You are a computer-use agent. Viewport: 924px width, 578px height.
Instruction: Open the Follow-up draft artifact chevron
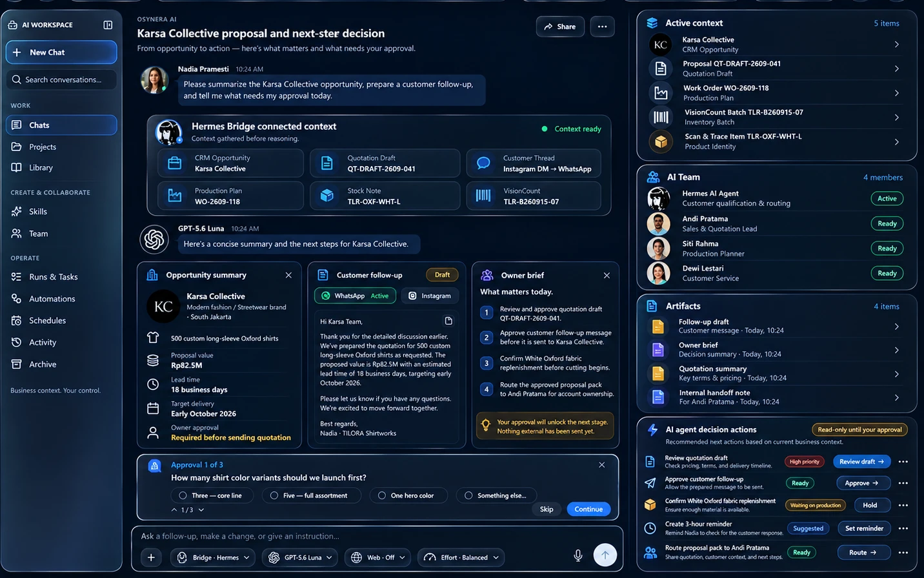[x=897, y=327]
